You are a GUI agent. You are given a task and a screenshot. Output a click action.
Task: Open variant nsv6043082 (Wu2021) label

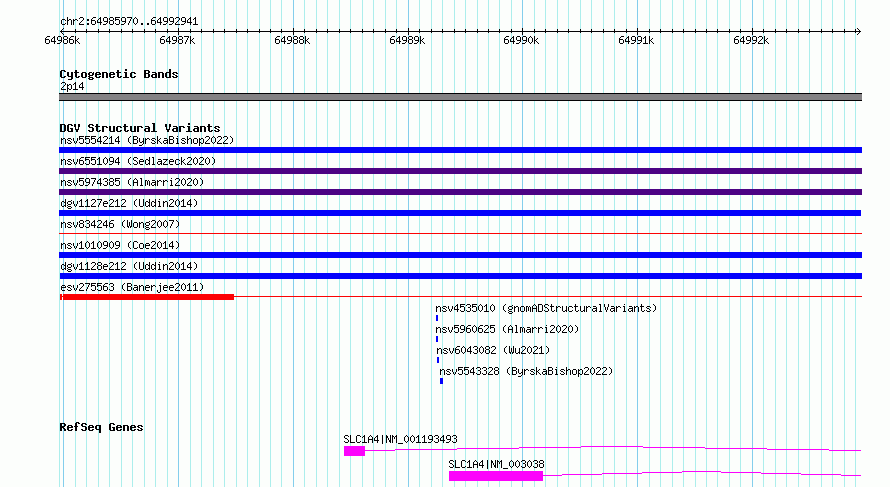[493, 350]
